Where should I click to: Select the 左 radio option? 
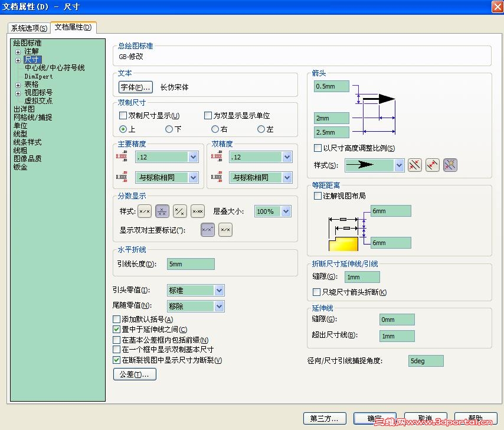[x=261, y=129]
